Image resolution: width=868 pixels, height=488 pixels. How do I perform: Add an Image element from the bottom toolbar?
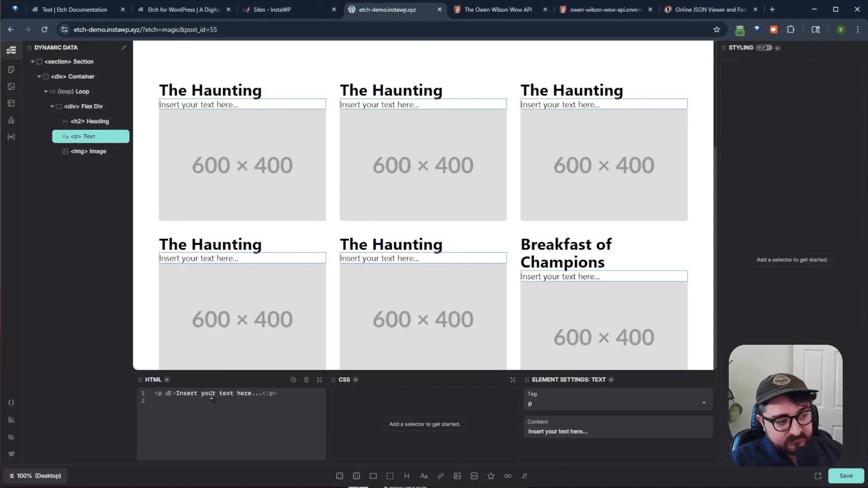coord(457,476)
